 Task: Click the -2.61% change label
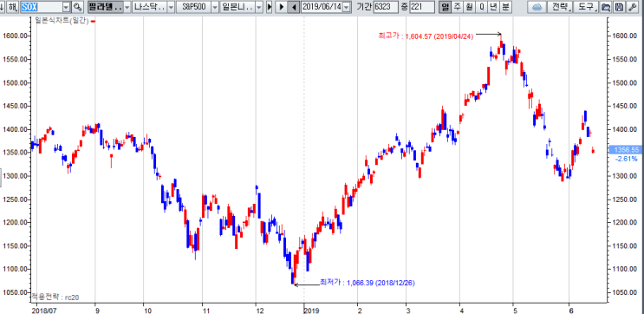(x=626, y=159)
